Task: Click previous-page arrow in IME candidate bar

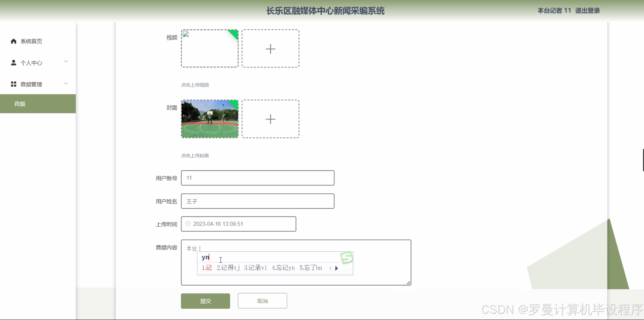Action: click(330, 268)
